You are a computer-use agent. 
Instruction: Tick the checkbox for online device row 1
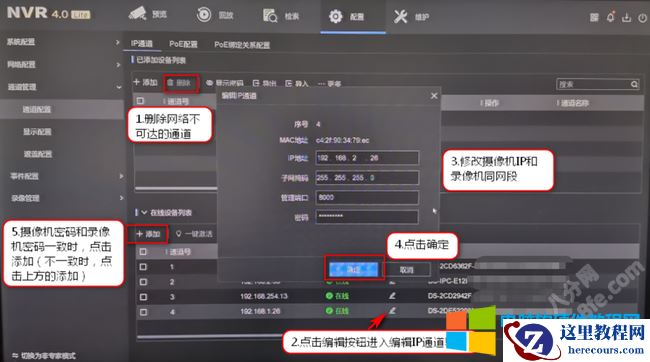click(143, 267)
